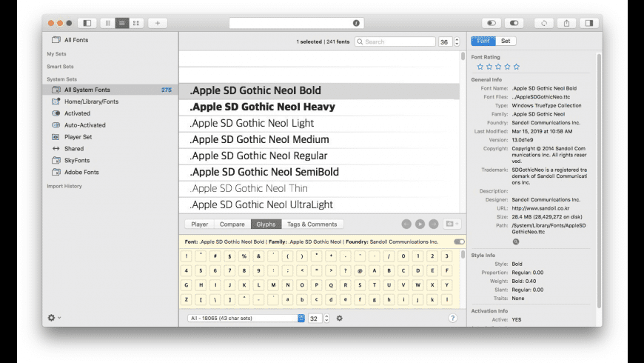
Task: Set font rating to five stars
Action: point(516,67)
